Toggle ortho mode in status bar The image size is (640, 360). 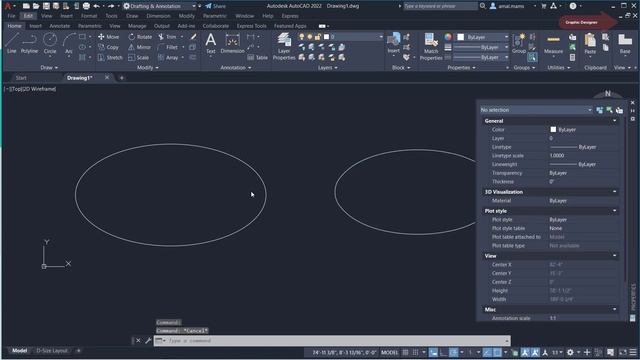tap(444, 352)
